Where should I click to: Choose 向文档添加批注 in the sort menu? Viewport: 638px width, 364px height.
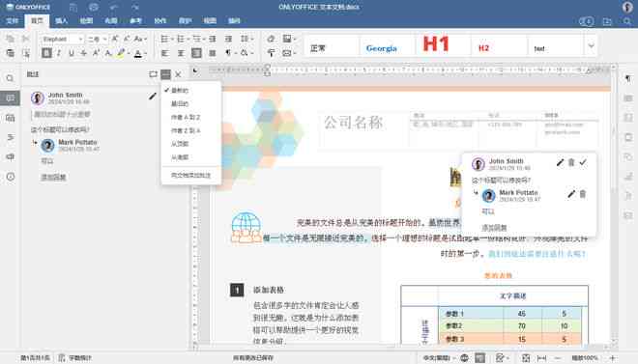[x=191, y=175]
